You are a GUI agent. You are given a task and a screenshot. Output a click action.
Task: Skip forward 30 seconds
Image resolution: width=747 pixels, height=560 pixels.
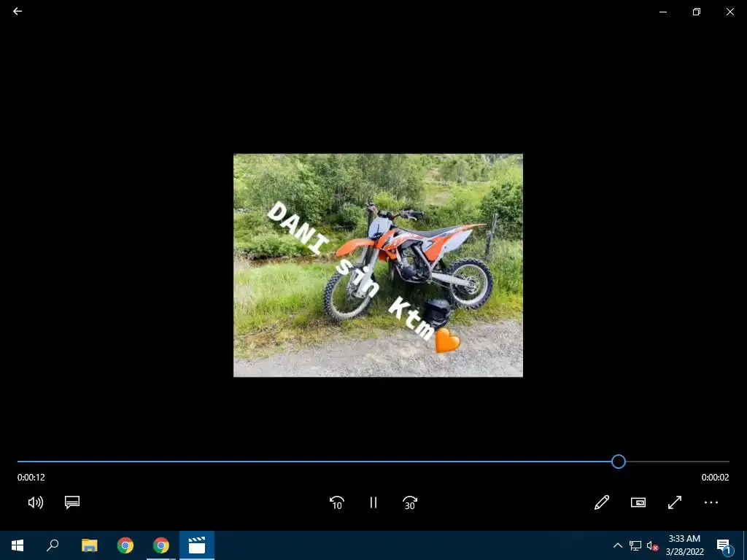(410, 502)
